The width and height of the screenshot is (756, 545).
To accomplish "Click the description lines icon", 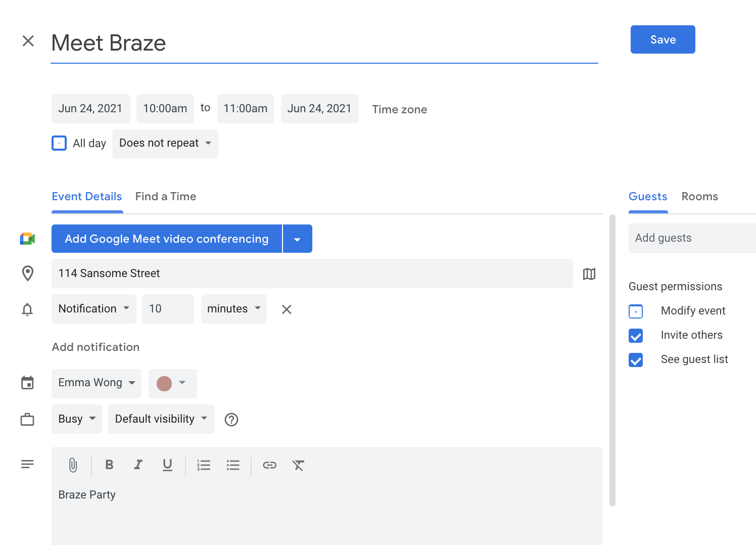I will tap(27, 464).
